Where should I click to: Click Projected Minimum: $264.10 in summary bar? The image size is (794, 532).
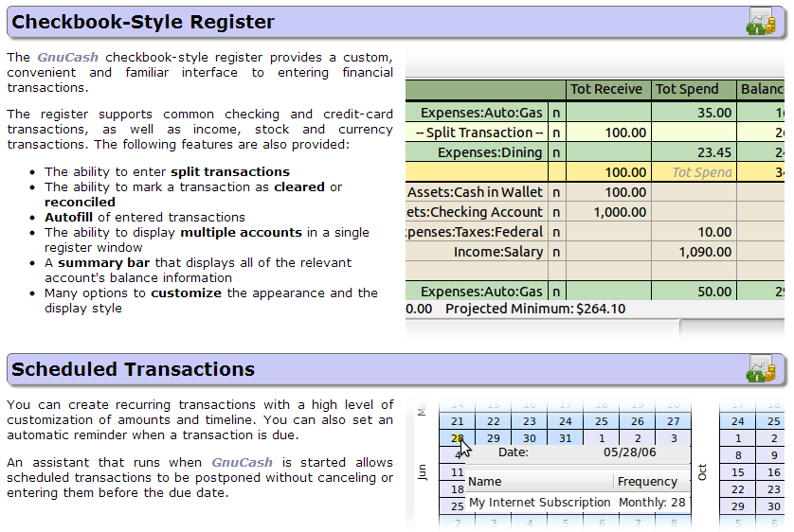[535, 309]
